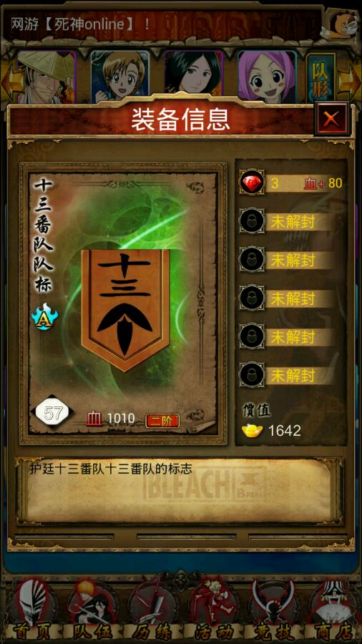Select the pink-haired character portrait
The height and width of the screenshot is (644, 362).
[x=267, y=77]
